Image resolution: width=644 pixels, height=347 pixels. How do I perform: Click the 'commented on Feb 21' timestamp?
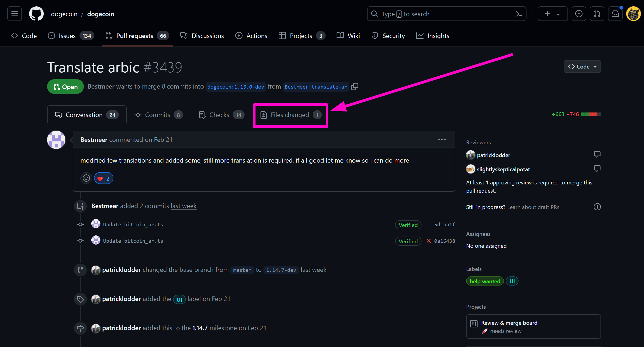(141, 140)
